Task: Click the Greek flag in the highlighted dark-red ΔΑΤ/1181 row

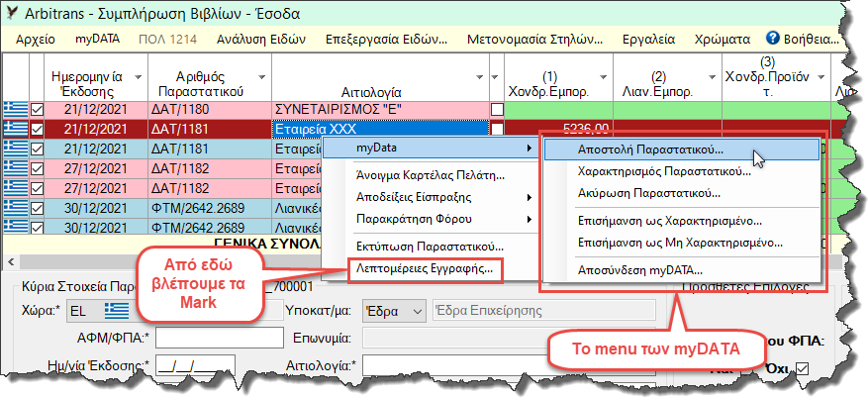Action: (15, 129)
